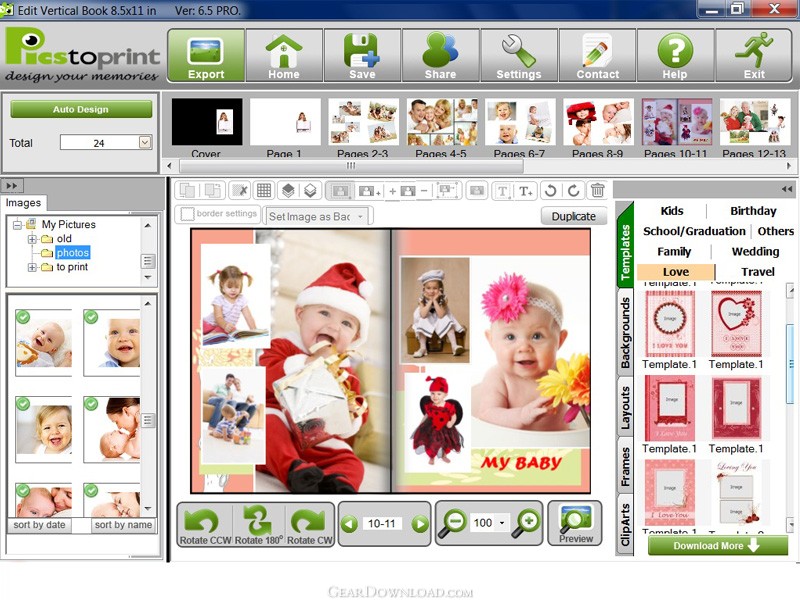
Task: Click Download More templates button
Action: coord(718,545)
